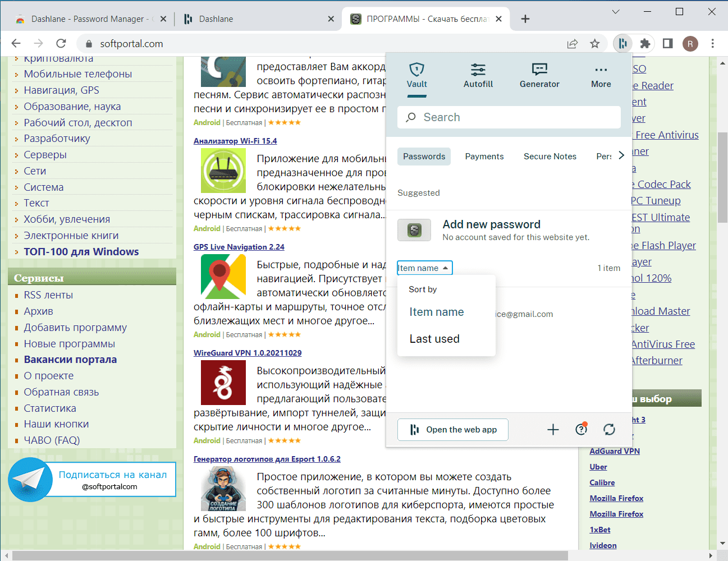728x561 pixels.
Task: Click the WireGuard VPN red logo
Action: pos(223,383)
